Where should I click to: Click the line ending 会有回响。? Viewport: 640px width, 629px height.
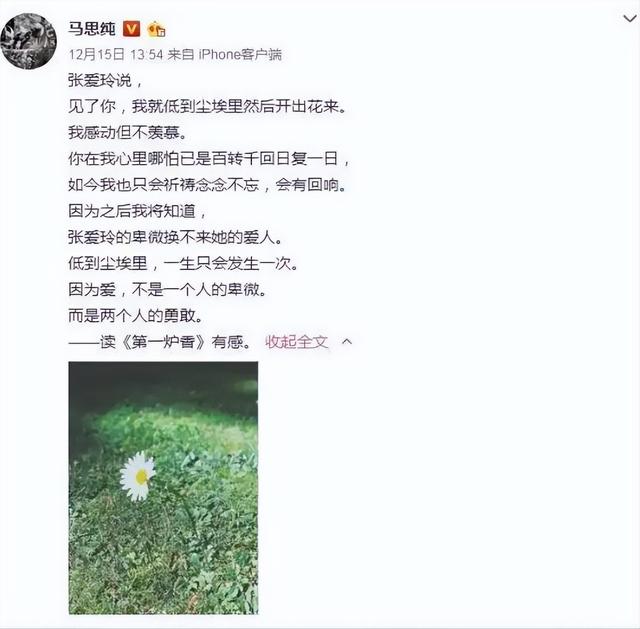(x=207, y=185)
